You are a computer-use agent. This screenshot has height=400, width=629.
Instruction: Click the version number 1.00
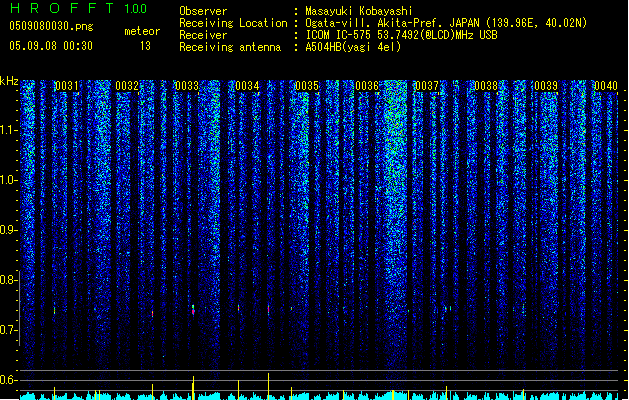pos(135,8)
